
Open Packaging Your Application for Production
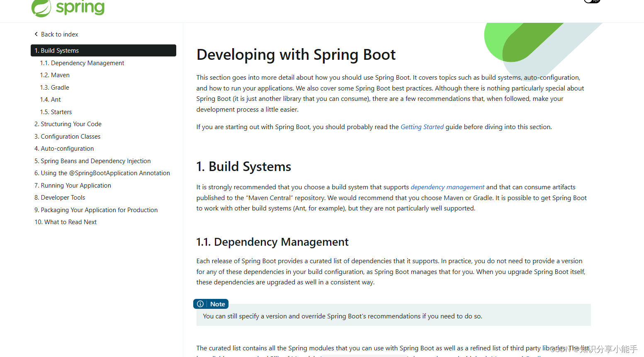96,210
